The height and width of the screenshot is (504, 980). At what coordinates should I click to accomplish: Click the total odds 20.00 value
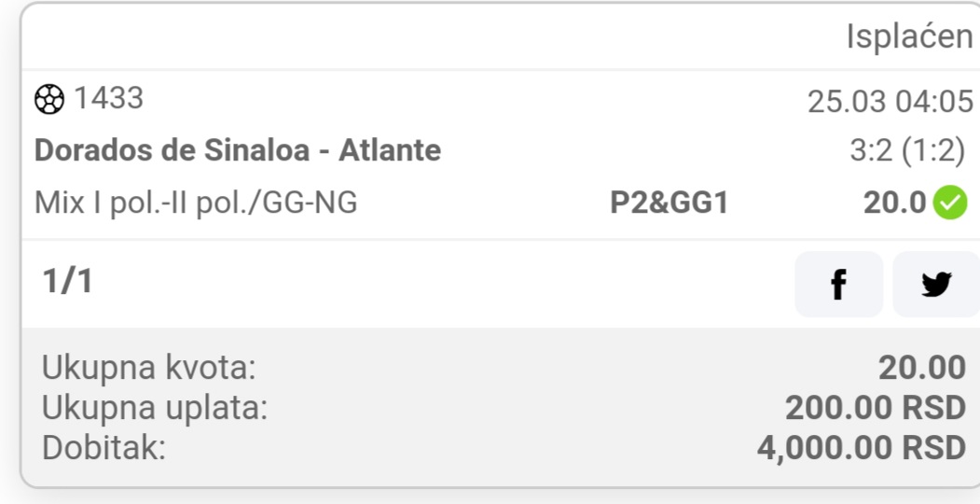922,368
